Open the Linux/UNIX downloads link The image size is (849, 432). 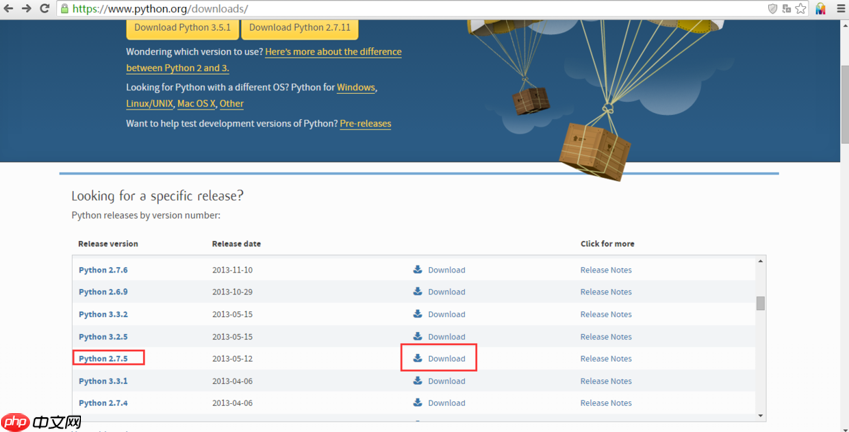(149, 103)
